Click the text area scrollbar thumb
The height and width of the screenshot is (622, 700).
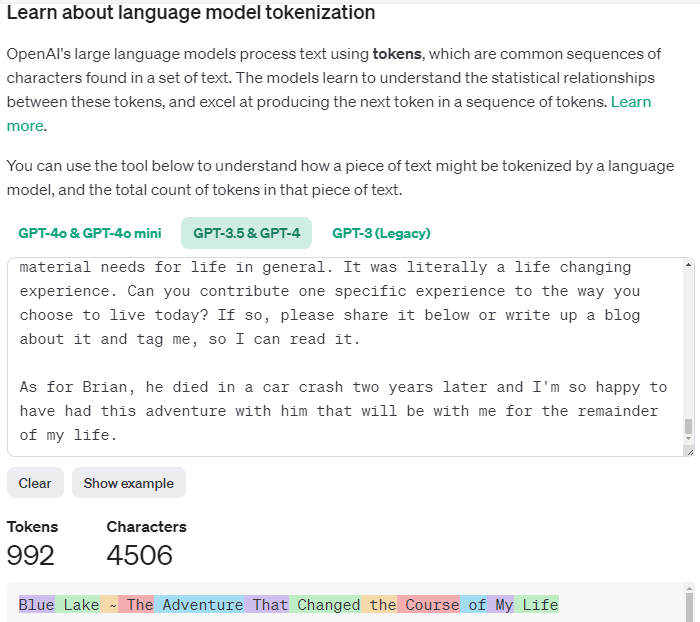688,427
